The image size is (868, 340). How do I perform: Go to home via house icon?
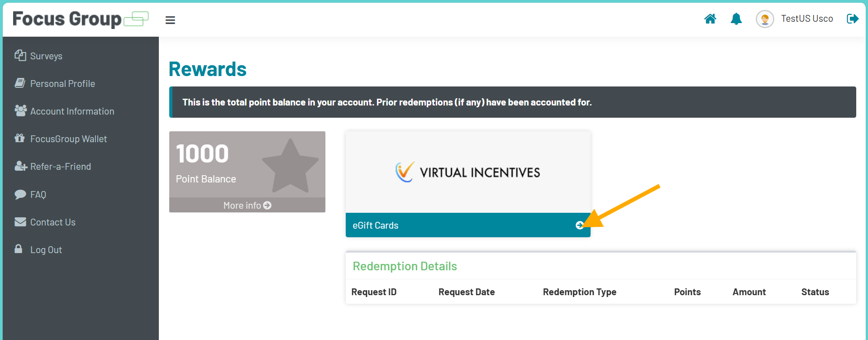(x=710, y=19)
